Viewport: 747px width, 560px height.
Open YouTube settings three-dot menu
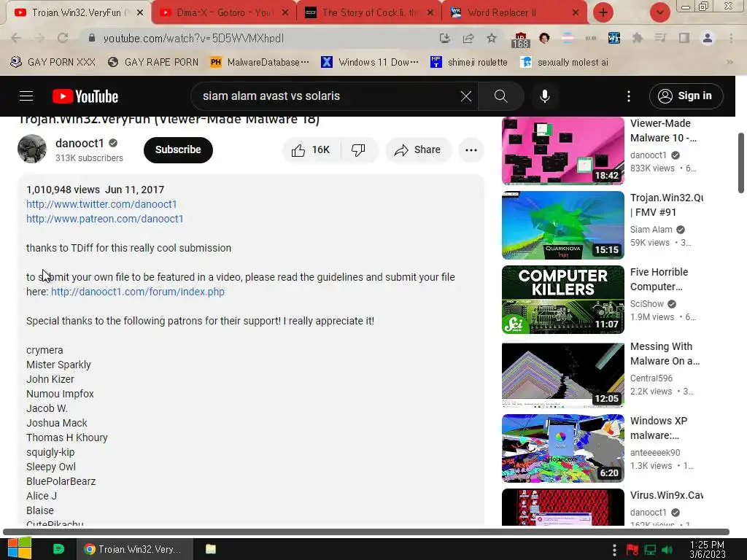pyautogui.click(x=628, y=96)
